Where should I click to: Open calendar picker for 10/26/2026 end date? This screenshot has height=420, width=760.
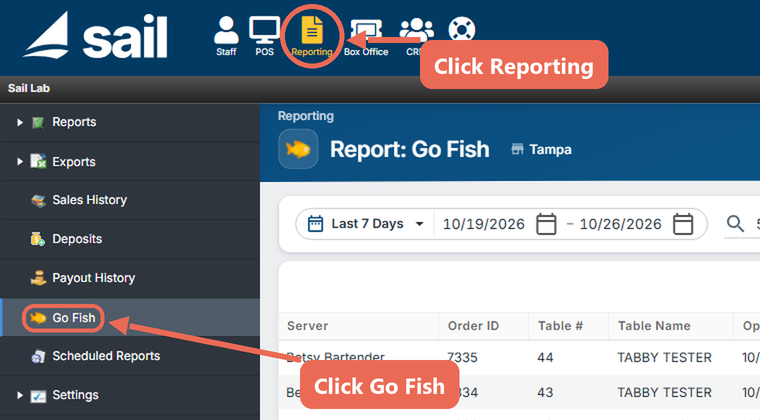click(x=683, y=224)
